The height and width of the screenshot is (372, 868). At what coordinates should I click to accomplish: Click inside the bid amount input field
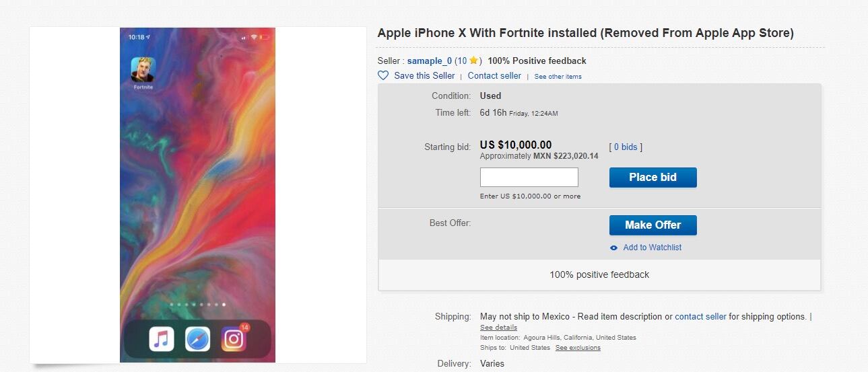(x=529, y=178)
